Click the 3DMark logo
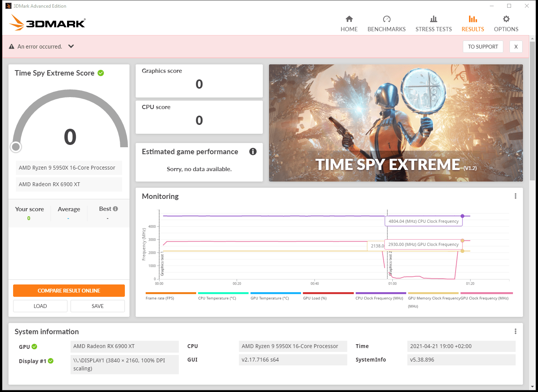The image size is (538, 392). click(x=47, y=23)
